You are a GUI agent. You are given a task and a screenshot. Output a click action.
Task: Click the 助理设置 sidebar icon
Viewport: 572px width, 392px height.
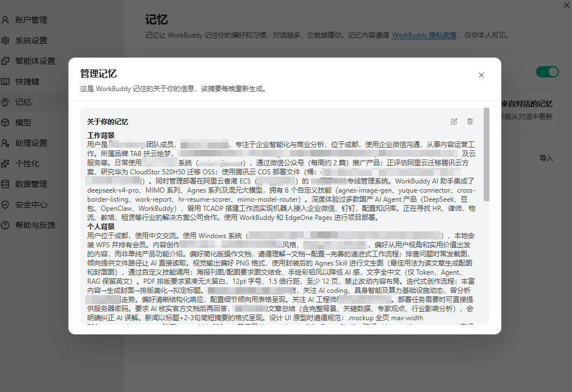[5, 143]
